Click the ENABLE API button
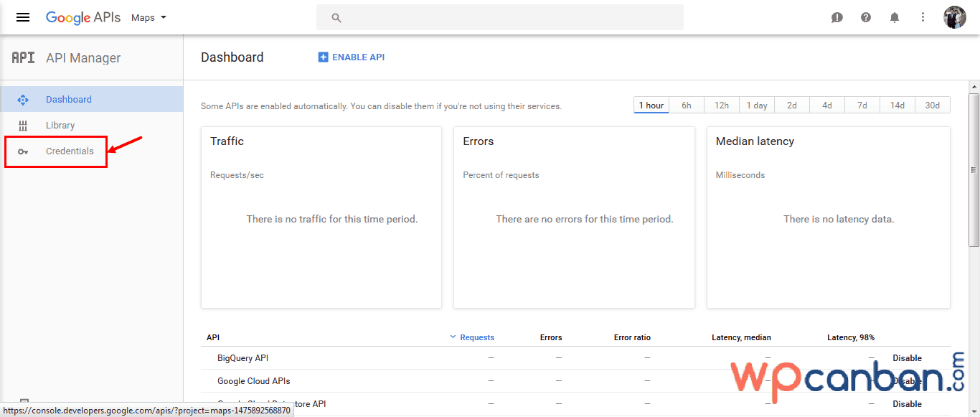 352,57
